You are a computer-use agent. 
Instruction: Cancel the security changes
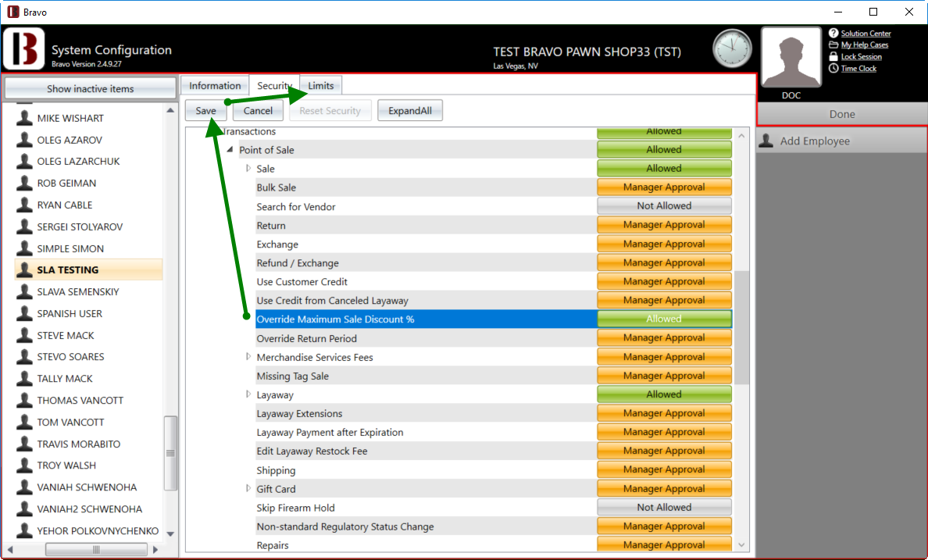[x=258, y=111]
